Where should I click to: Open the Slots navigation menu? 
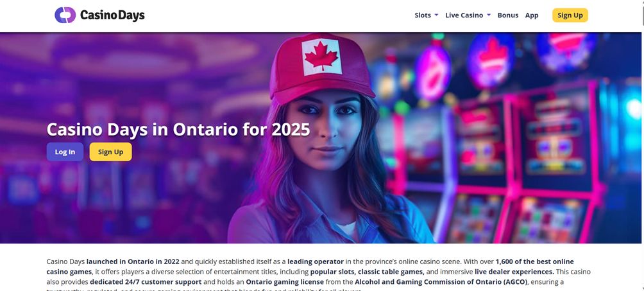point(423,15)
